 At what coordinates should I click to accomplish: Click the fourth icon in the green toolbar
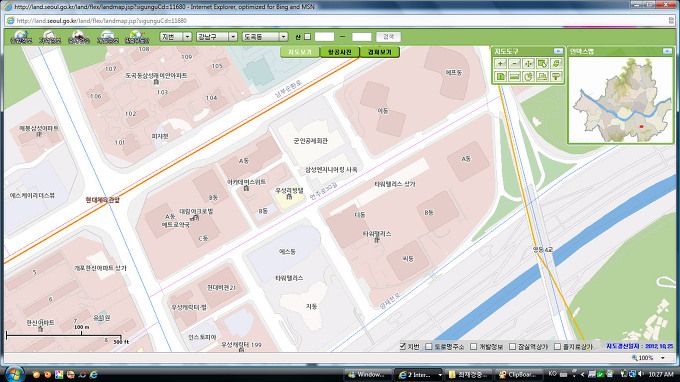point(107,37)
